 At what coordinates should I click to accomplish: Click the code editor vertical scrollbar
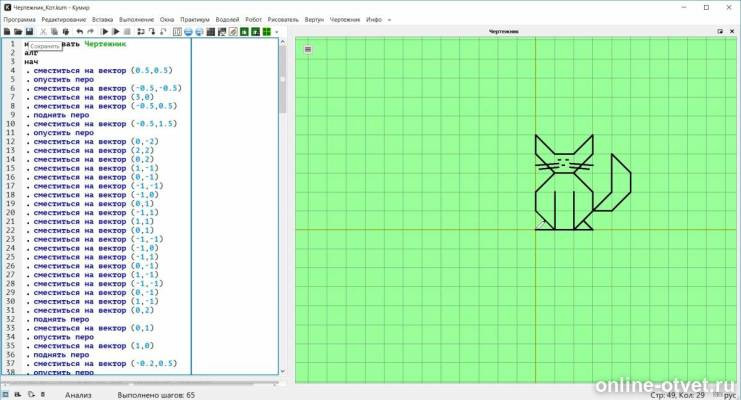[283, 207]
